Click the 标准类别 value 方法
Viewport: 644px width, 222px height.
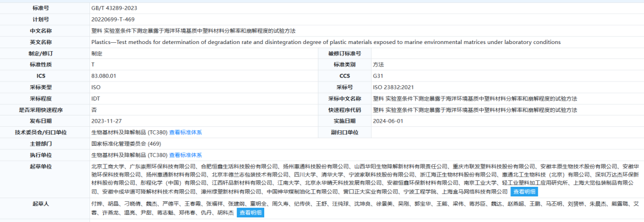pos(378,65)
